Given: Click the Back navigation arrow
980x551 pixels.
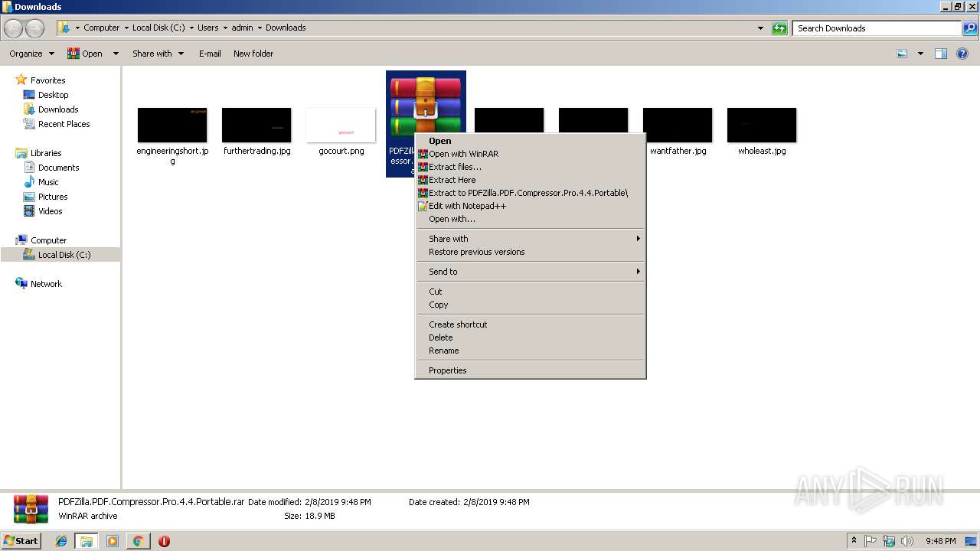Looking at the screenshot, I should tap(14, 28).
